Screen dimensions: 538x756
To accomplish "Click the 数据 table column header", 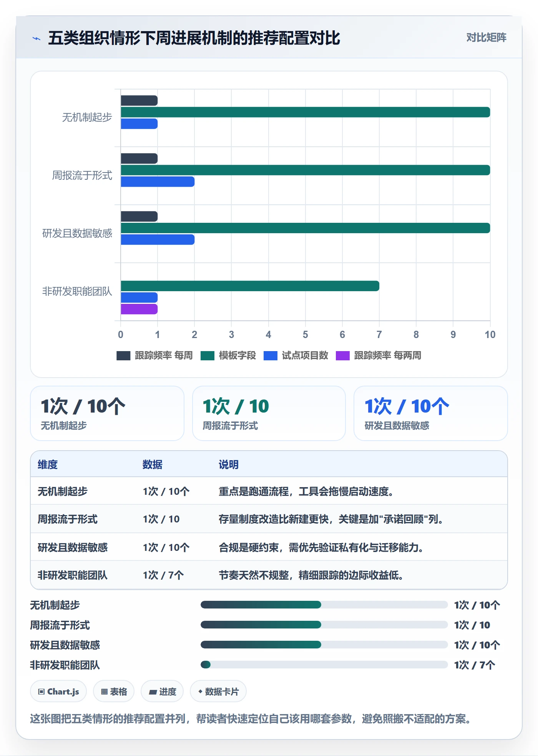I will click(153, 464).
